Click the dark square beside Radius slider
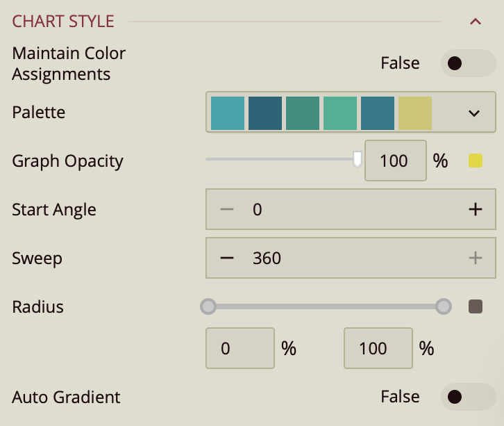Screen dimensions: 504x426 (x=476, y=306)
